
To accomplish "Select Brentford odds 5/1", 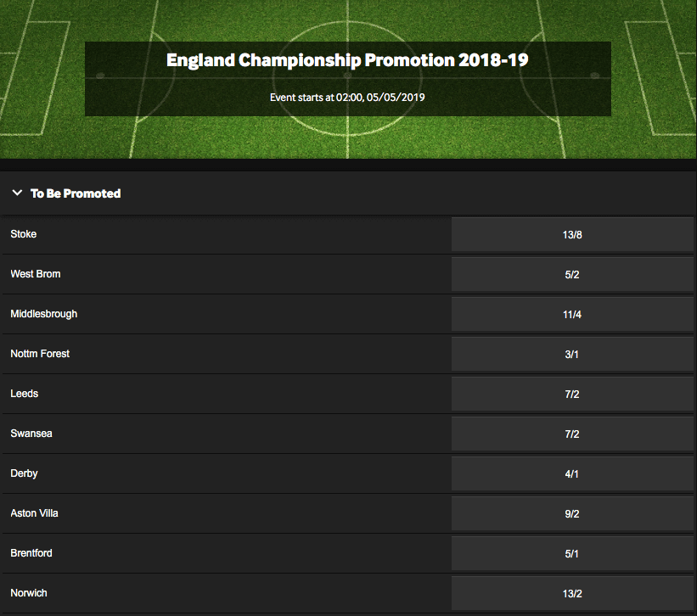I will (x=572, y=554).
